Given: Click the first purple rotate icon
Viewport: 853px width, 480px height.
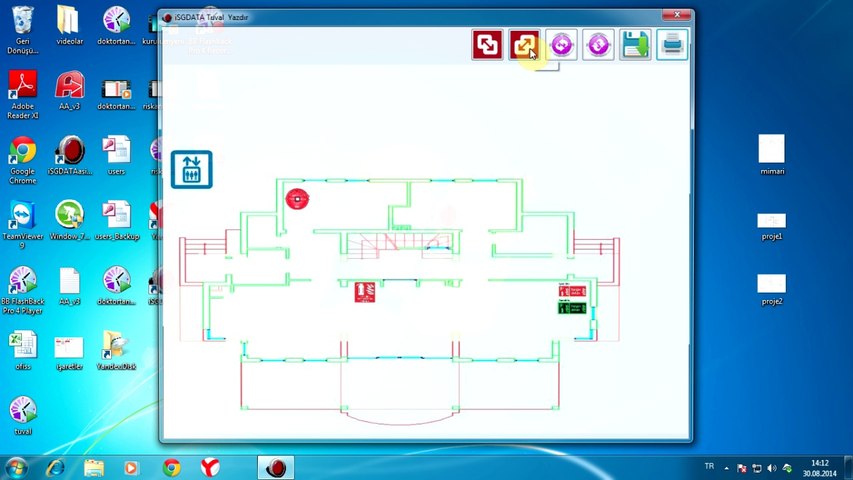Looking at the screenshot, I should pyautogui.click(x=561, y=45).
